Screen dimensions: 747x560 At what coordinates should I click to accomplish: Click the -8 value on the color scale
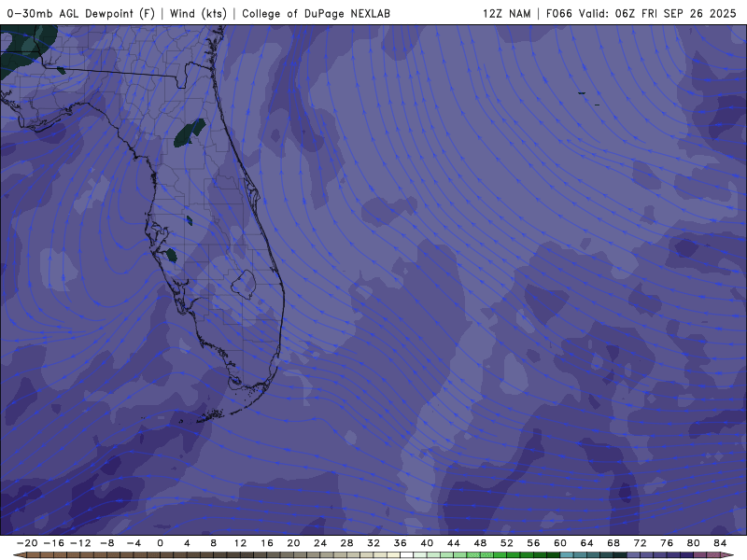pyautogui.click(x=106, y=543)
